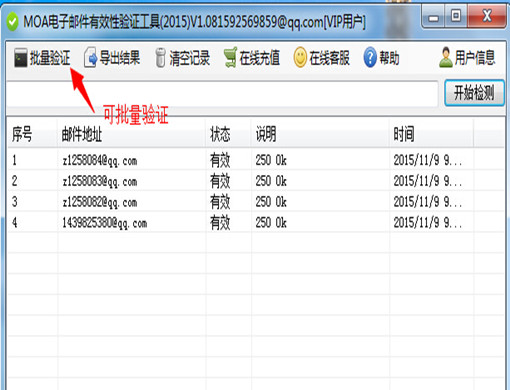This screenshot has height=390, width=510.
Task: Open 在线充值 online recharge
Action: [x=252, y=57]
